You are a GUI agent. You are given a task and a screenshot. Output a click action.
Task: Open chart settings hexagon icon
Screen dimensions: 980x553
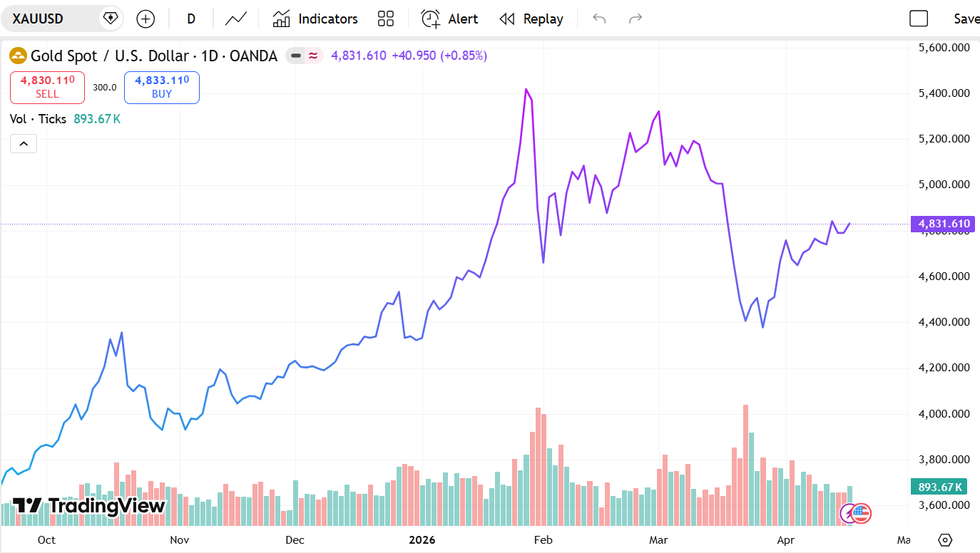coord(946,539)
